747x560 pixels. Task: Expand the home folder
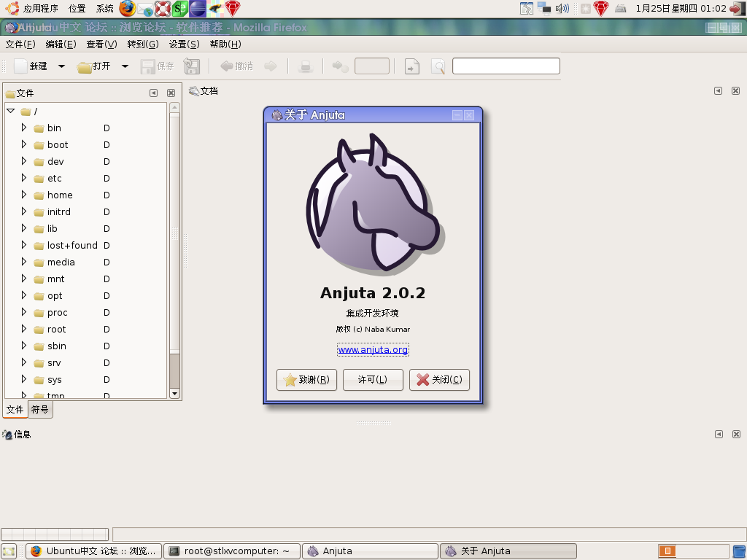click(23, 195)
